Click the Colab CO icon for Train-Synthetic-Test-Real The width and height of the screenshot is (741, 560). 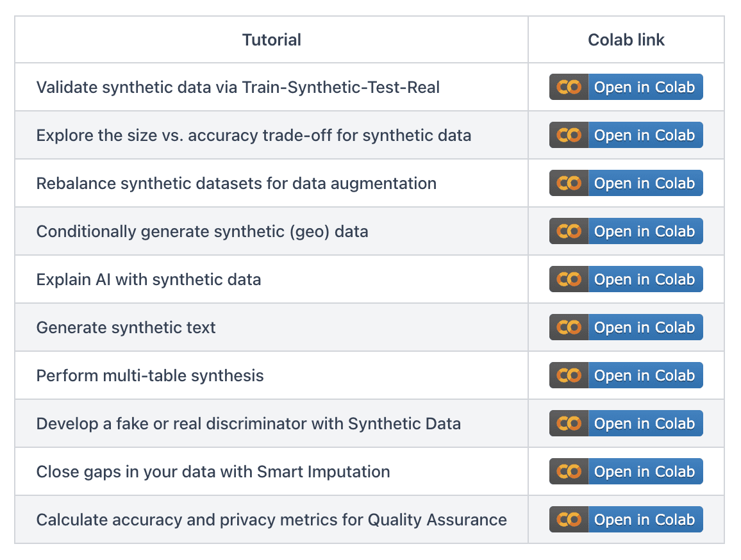click(x=568, y=86)
